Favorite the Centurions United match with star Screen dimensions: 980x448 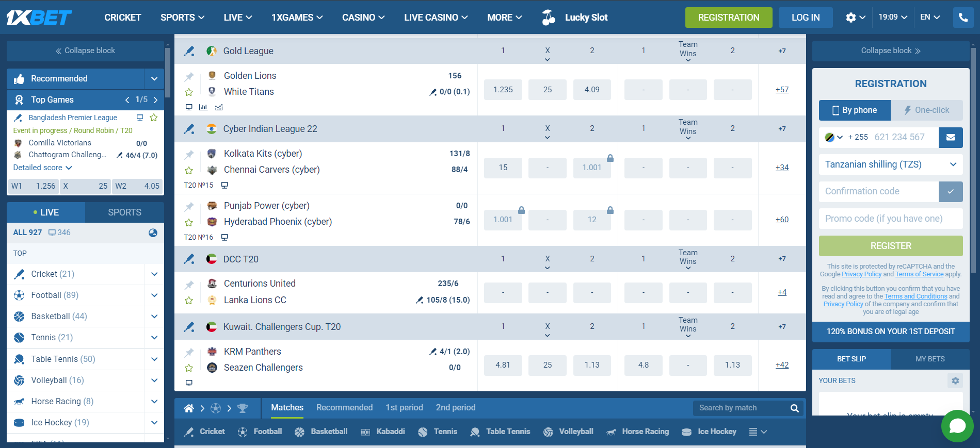pyautogui.click(x=189, y=300)
